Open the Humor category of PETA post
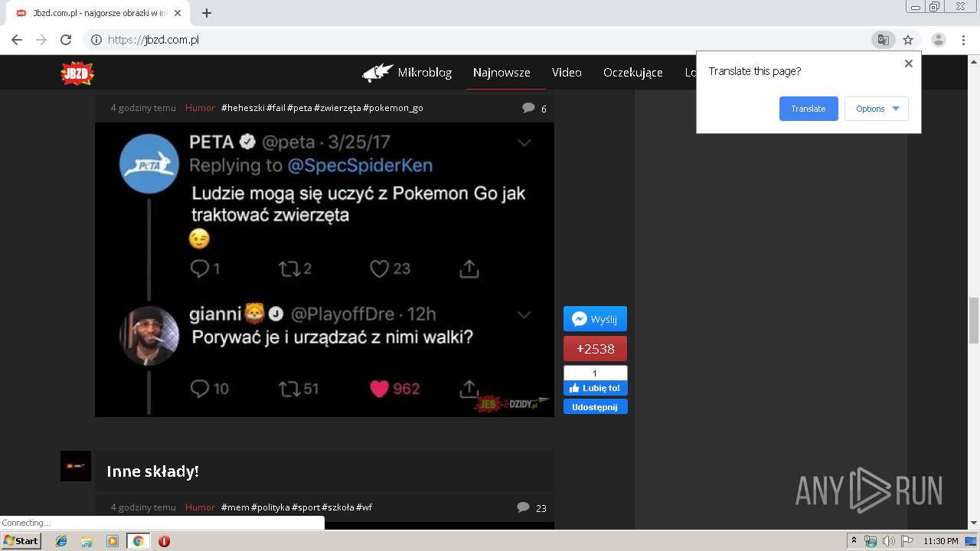The width and height of the screenshot is (980, 551). point(200,108)
